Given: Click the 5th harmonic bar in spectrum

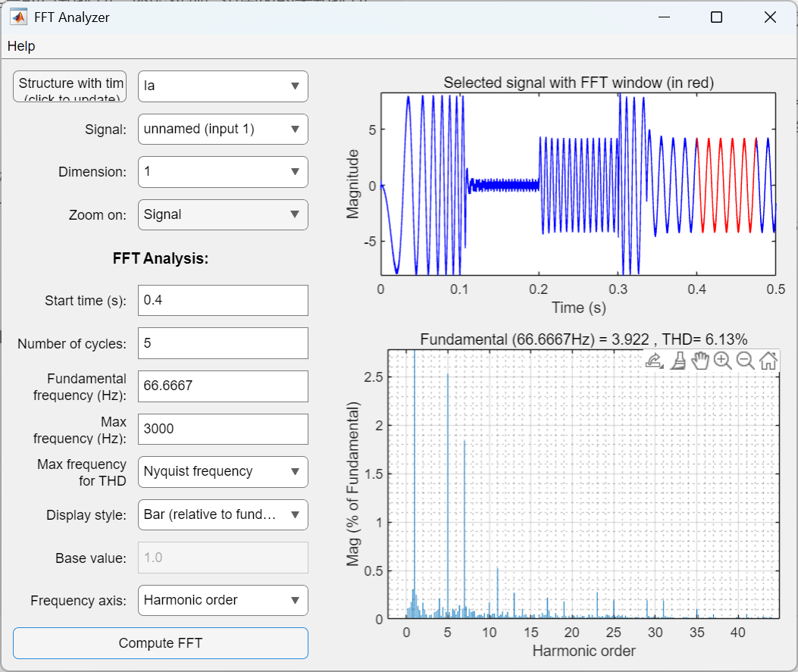Looking at the screenshot, I should 448,496.
